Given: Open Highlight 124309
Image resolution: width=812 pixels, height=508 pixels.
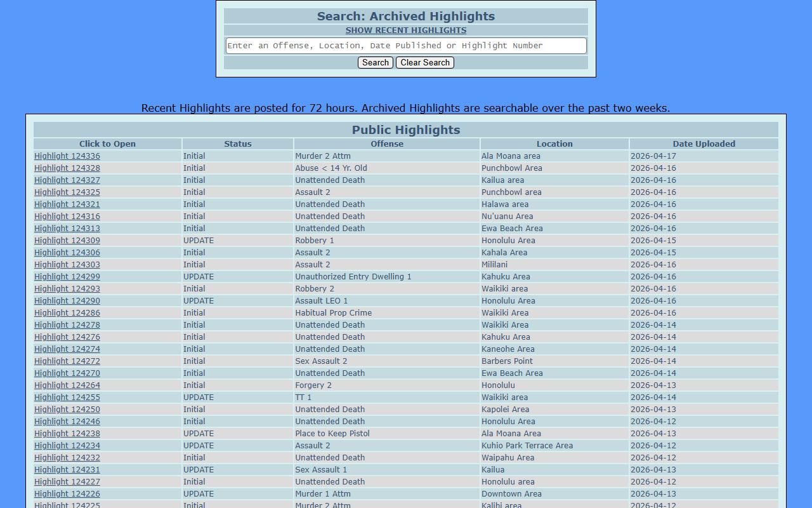Looking at the screenshot, I should pyautogui.click(x=67, y=241).
